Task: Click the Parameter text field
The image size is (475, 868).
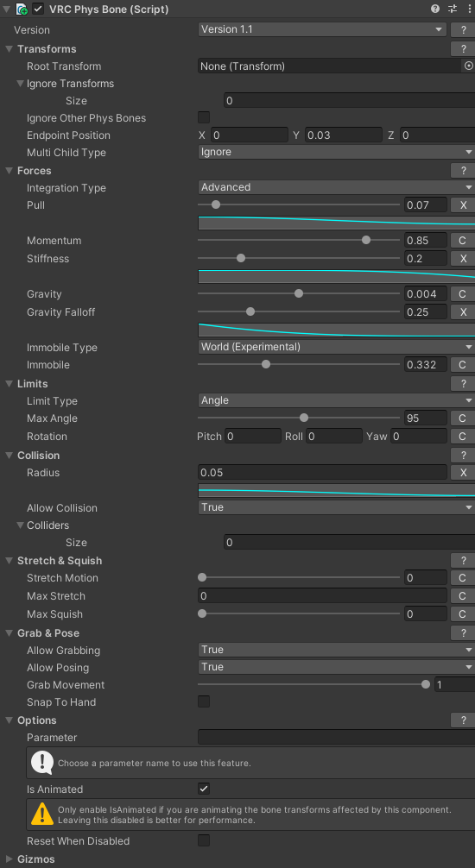Action: [x=337, y=738]
